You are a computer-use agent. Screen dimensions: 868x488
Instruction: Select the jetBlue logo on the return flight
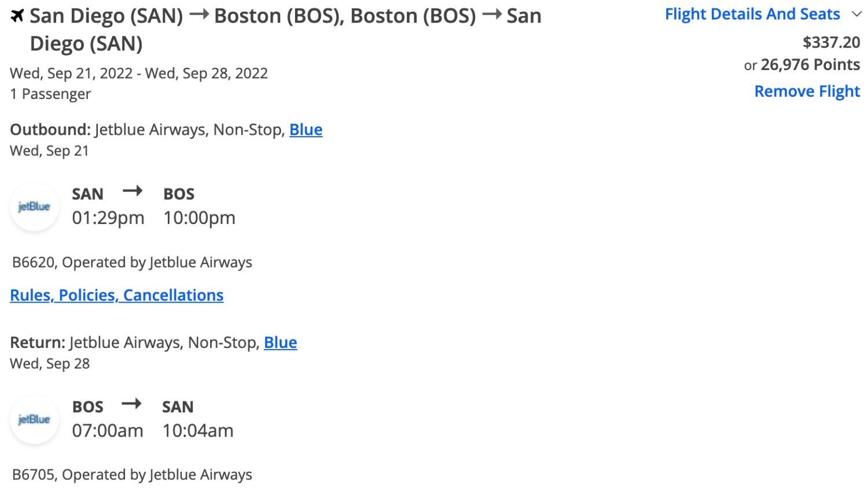[34, 419]
